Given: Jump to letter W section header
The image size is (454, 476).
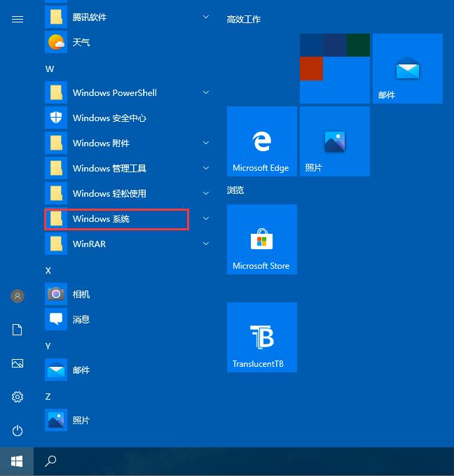Looking at the screenshot, I should click(50, 69).
